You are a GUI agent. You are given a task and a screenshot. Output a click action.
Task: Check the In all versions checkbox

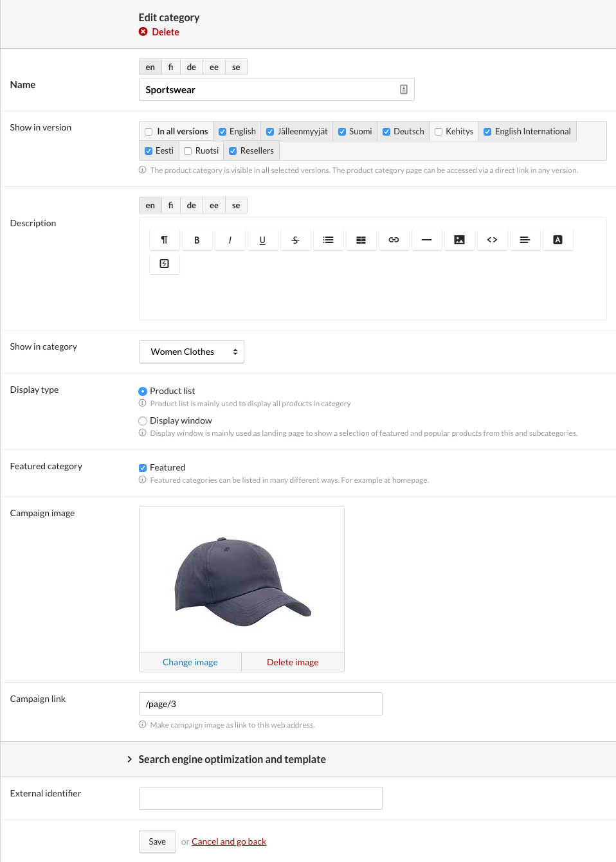[x=149, y=132]
